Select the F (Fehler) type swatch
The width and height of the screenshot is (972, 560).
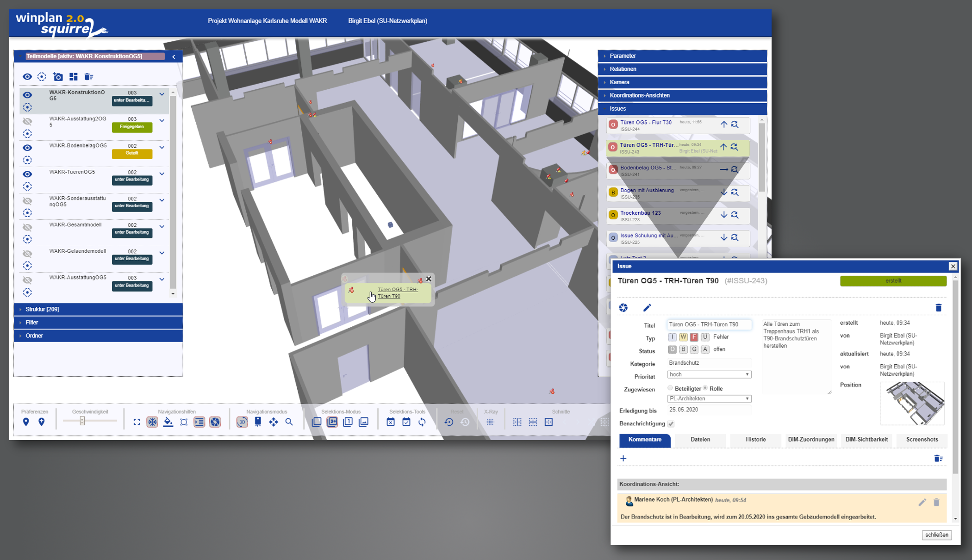tap(694, 337)
